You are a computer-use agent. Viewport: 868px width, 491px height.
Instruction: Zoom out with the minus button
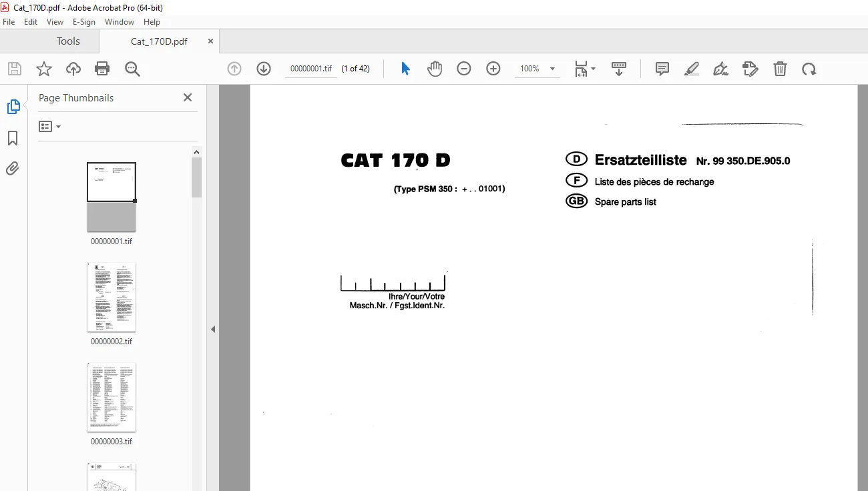[464, 69]
